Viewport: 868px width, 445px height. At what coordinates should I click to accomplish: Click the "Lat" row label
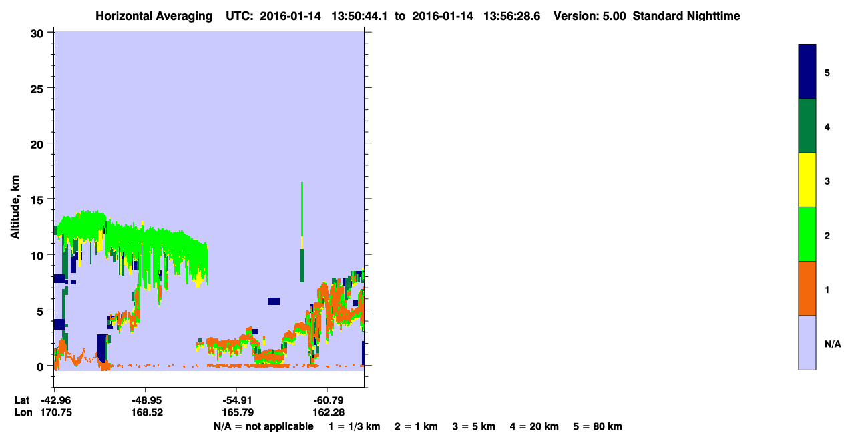tap(22, 400)
